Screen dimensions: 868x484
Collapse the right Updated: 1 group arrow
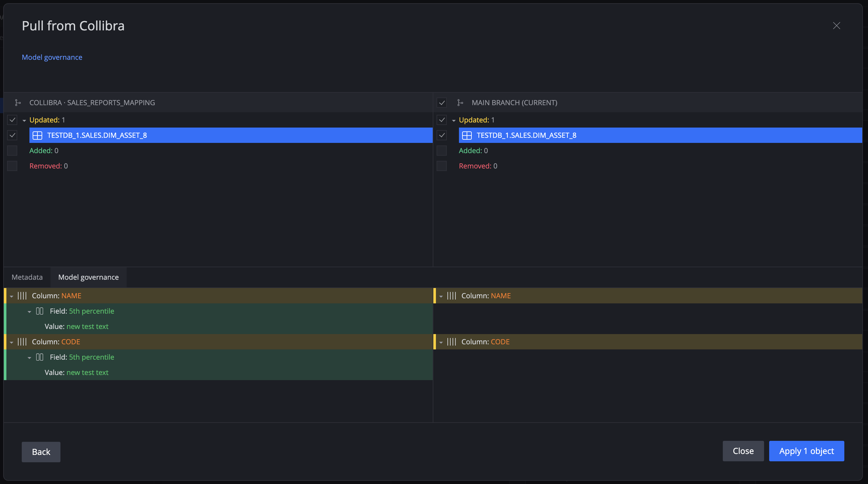[454, 121]
